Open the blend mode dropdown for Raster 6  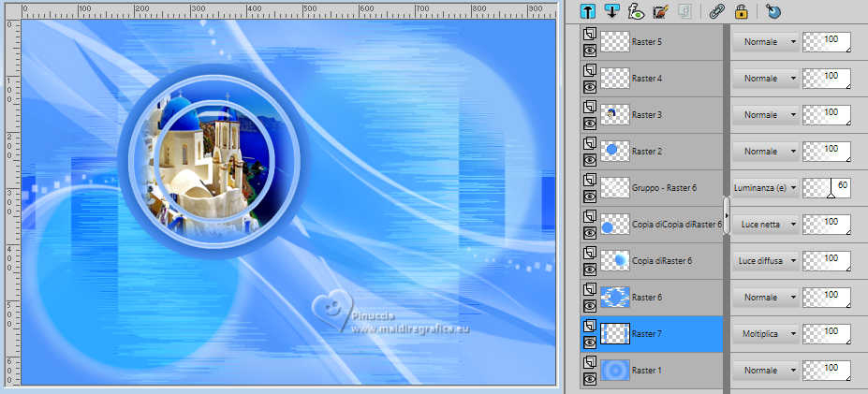point(766,298)
